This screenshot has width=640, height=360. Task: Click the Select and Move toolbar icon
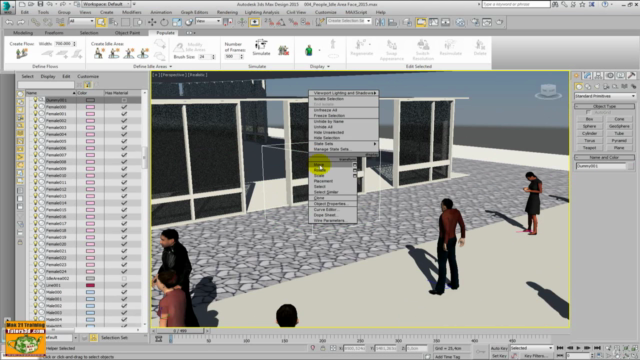pos(152,22)
